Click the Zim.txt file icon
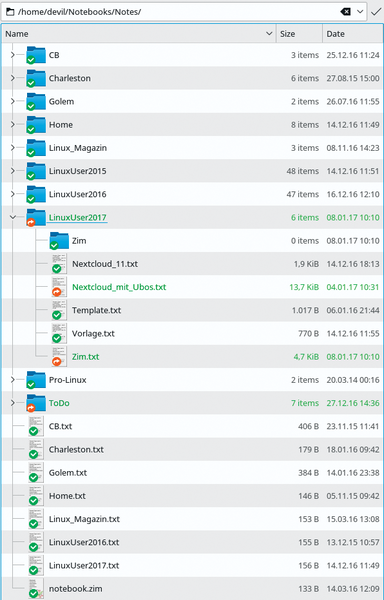This screenshot has width=384, height=600. (59, 357)
